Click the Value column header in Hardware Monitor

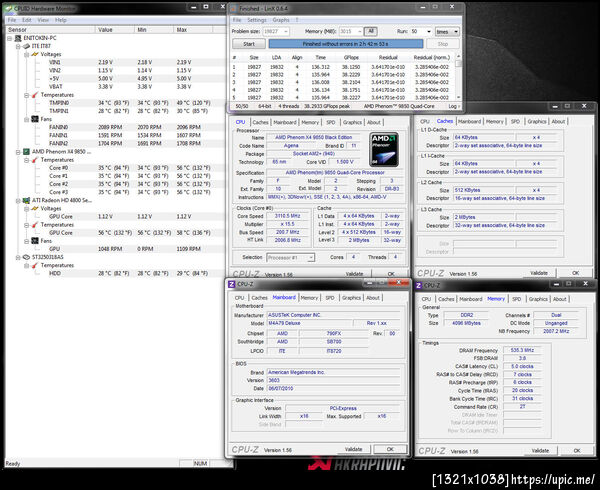(x=114, y=29)
